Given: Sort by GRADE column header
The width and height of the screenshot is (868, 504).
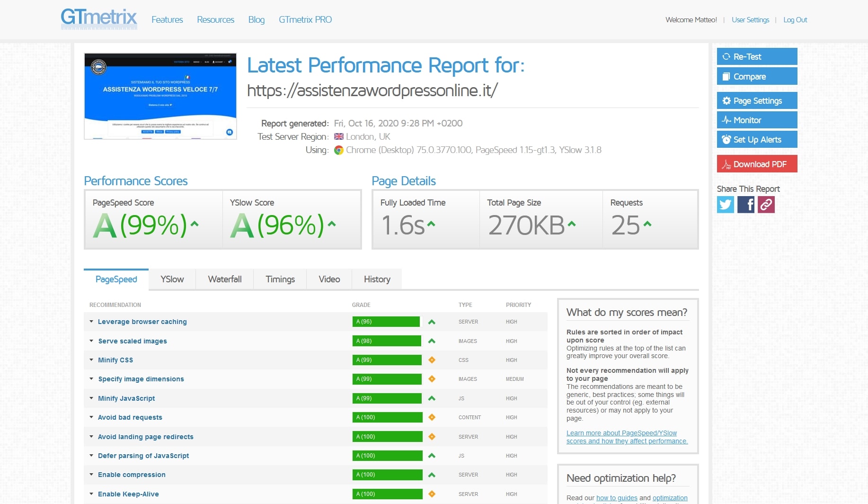Looking at the screenshot, I should (x=361, y=305).
